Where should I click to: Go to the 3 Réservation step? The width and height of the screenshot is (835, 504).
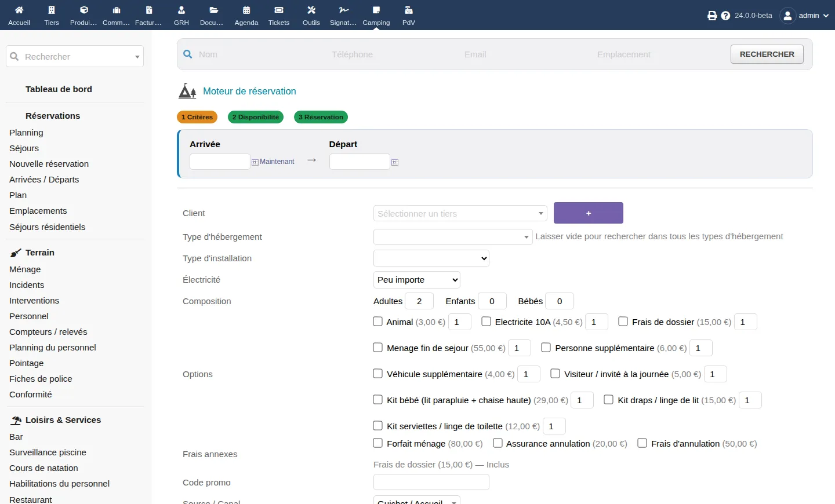[321, 117]
